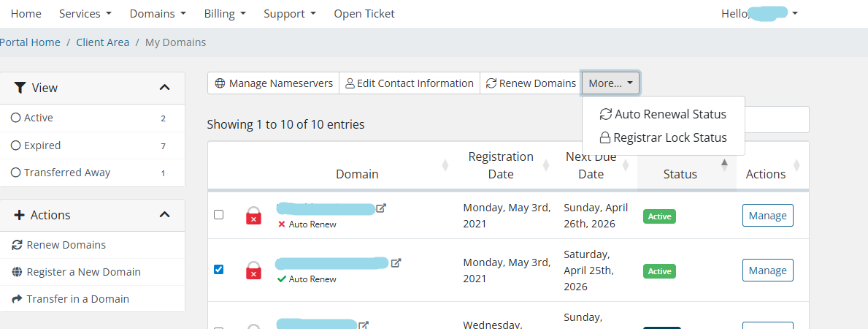
Task: Click the arrow icon for Transfer in a Domain
Action: (17, 299)
